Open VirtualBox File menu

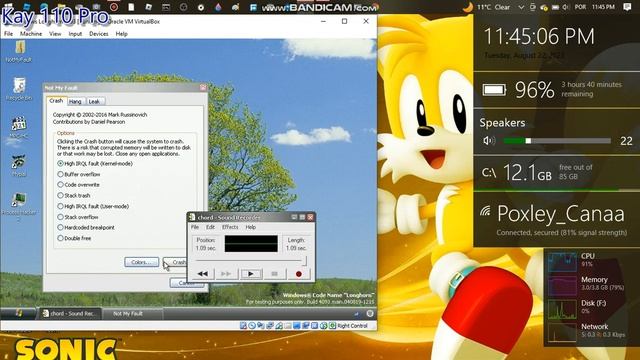click(9, 34)
